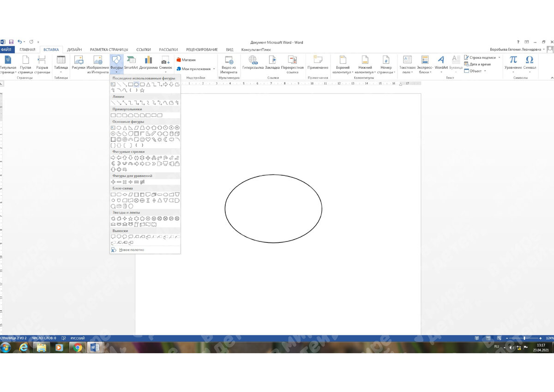The image size is (554, 392).
Task: Pick the five-point star in recent shapes
Action: [142, 90]
